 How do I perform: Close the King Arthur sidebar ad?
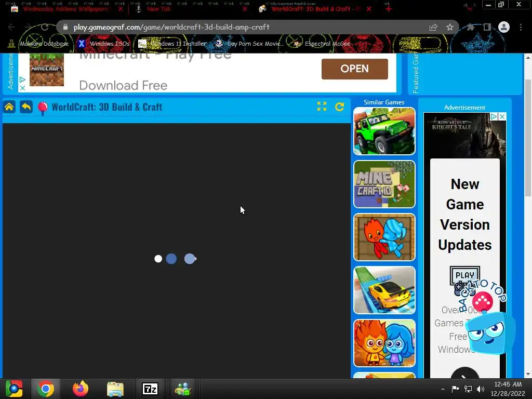click(x=502, y=116)
